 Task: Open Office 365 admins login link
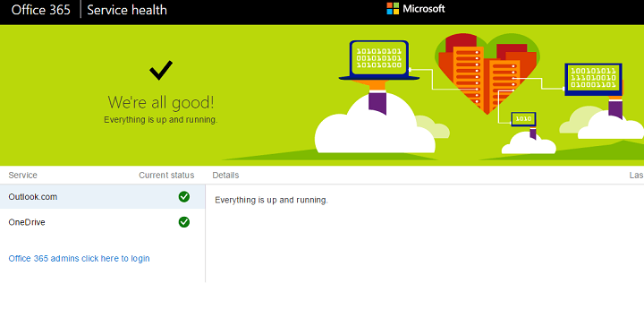pyautogui.click(x=79, y=259)
